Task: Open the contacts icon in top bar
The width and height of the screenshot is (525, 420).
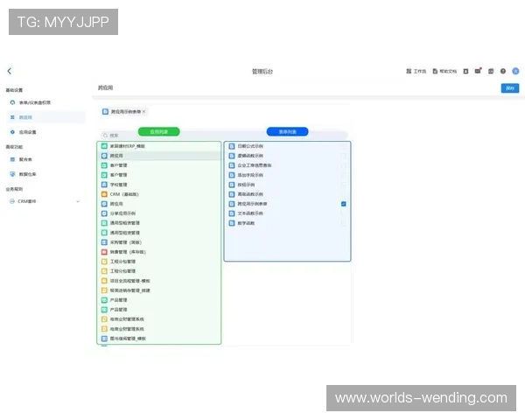Action: tap(465, 71)
